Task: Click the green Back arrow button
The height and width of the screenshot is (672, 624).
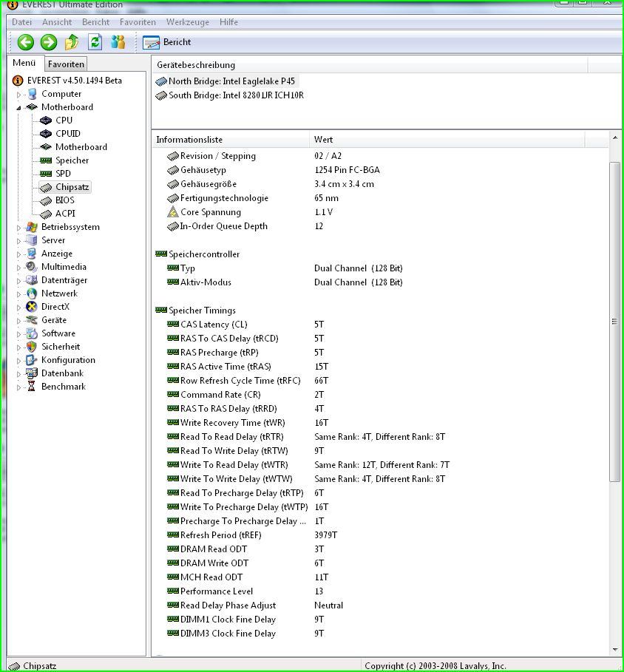Action: (x=26, y=42)
